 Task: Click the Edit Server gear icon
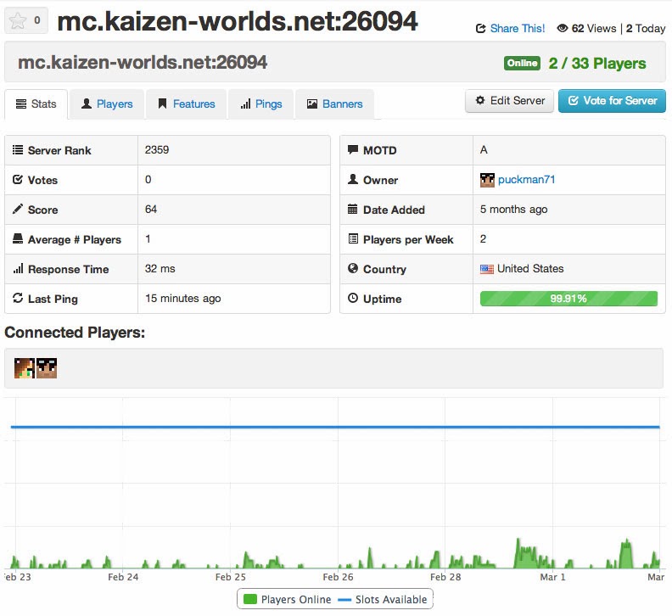(x=480, y=100)
